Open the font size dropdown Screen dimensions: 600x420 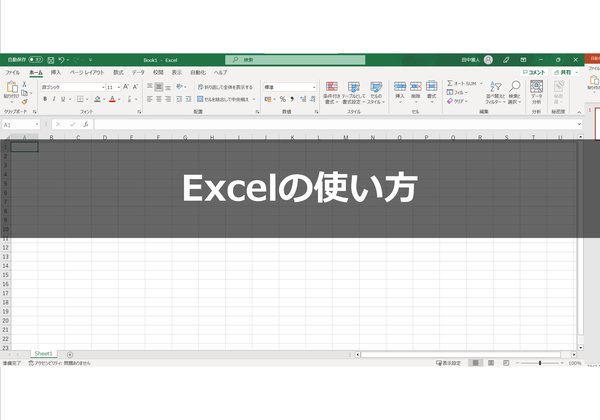click(x=119, y=87)
